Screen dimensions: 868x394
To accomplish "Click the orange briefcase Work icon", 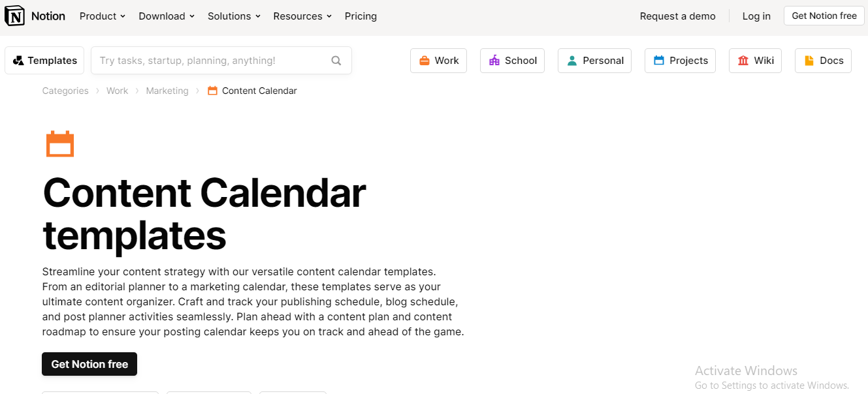I will point(425,61).
